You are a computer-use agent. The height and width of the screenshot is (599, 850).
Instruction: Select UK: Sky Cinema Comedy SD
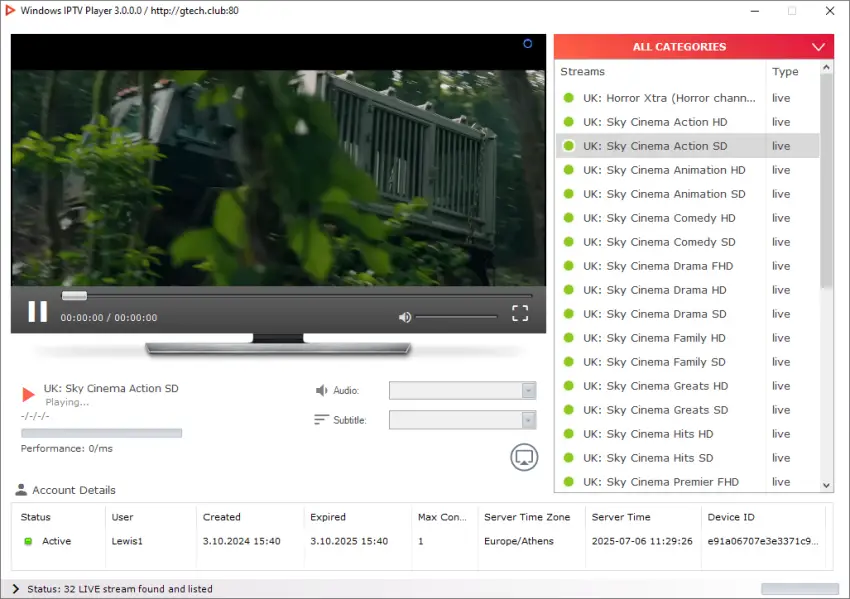687,242
